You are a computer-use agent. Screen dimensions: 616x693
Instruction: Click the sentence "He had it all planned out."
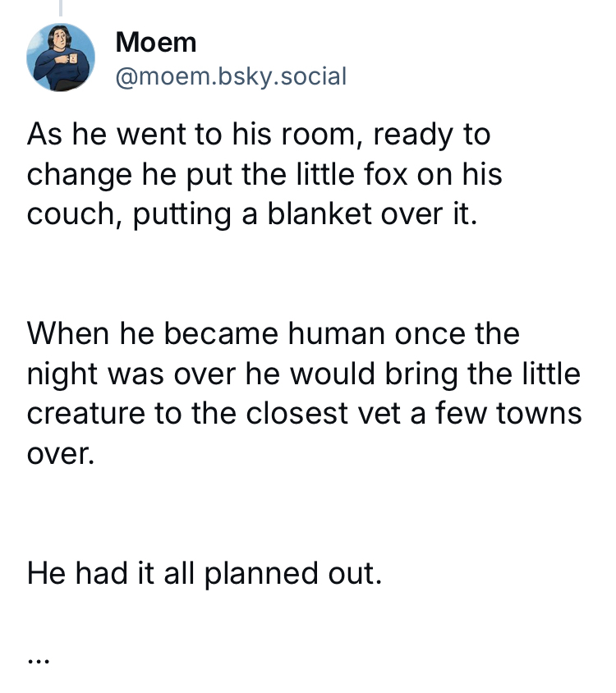tap(205, 572)
